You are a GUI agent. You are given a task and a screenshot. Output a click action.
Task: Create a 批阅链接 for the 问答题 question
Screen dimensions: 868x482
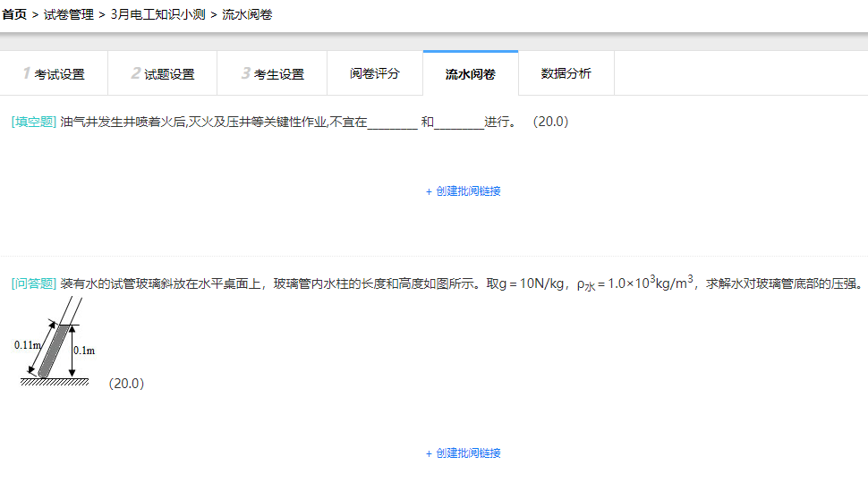464,453
